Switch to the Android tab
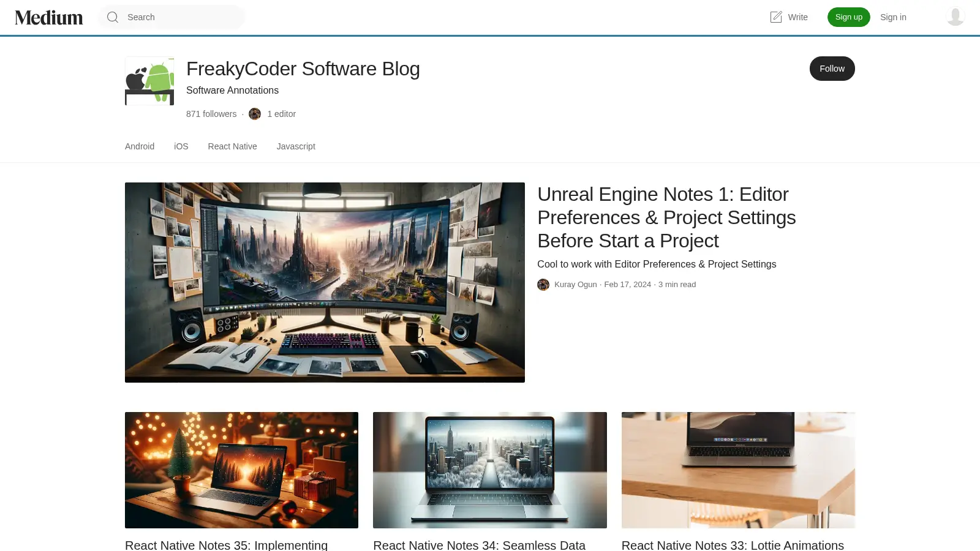Image resolution: width=980 pixels, height=551 pixels. [x=140, y=146]
